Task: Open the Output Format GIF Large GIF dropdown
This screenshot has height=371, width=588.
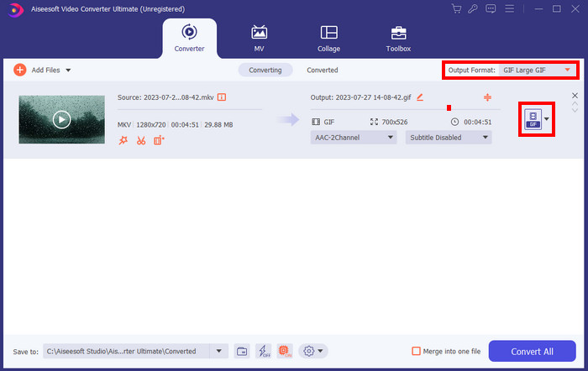Action: 537,70
